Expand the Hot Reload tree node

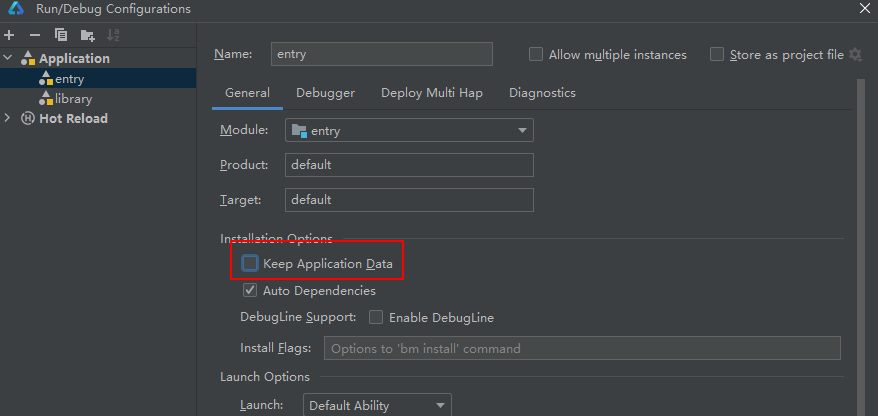pyautogui.click(x=8, y=118)
